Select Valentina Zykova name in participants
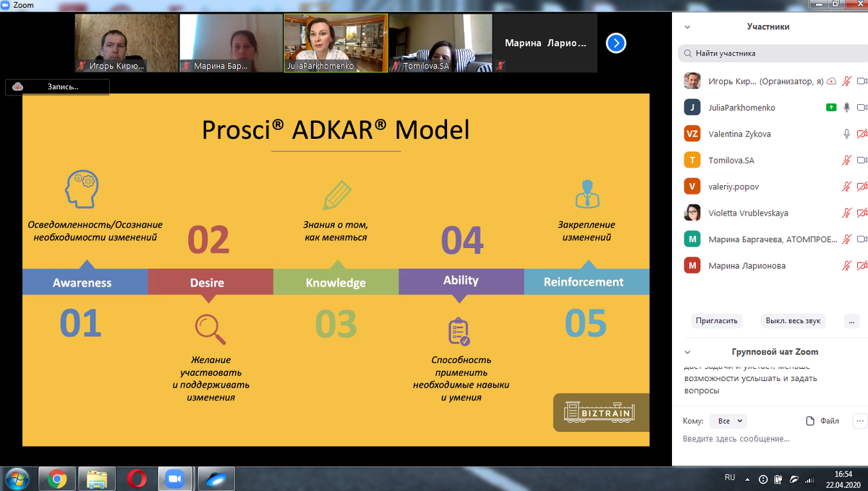 740,134
